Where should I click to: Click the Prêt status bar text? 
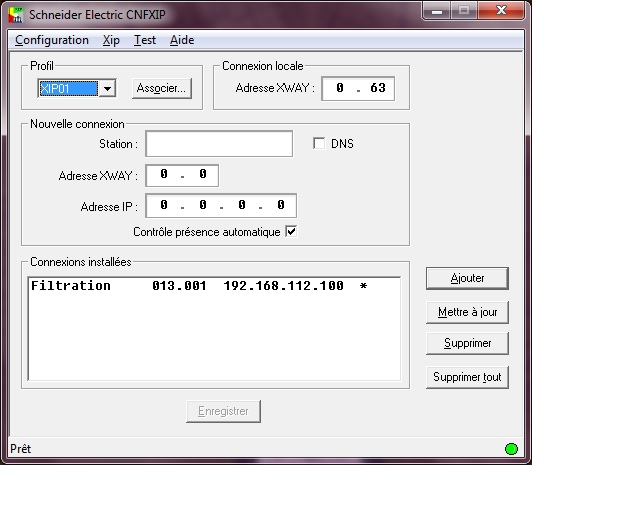point(20,449)
